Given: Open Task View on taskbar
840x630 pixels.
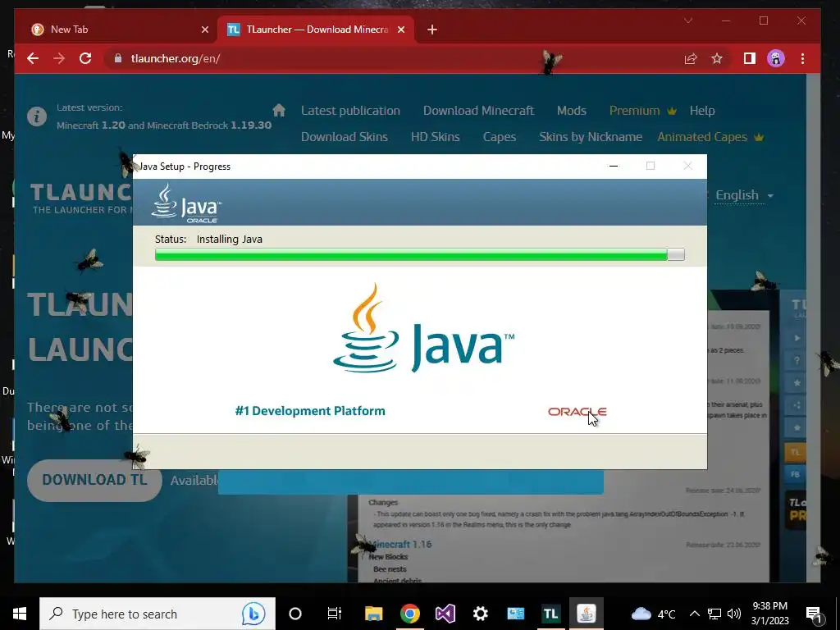Looking at the screenshot, I should (x=335, y=614).
